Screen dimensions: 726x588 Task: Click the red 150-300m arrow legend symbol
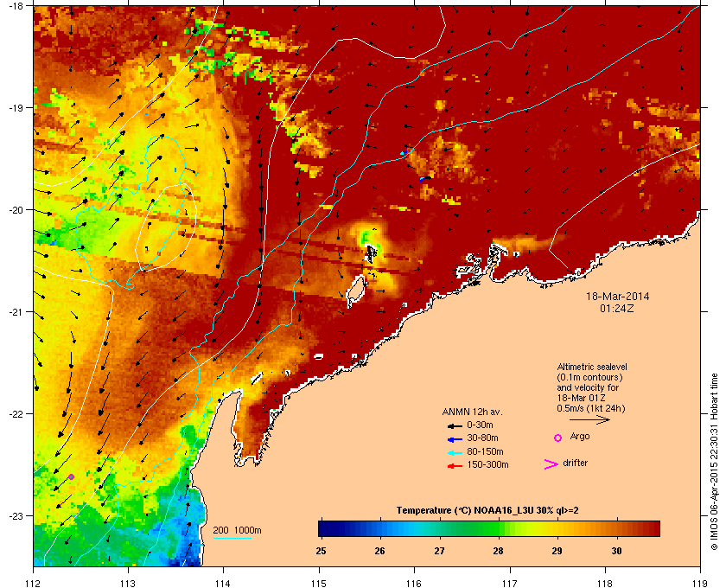[455, 465]
